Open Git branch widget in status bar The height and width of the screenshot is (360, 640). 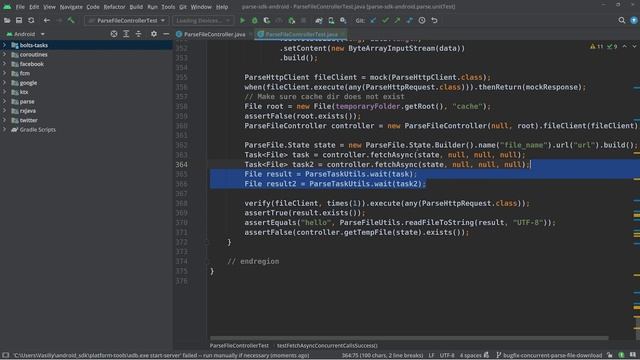[x=549, y=356]
